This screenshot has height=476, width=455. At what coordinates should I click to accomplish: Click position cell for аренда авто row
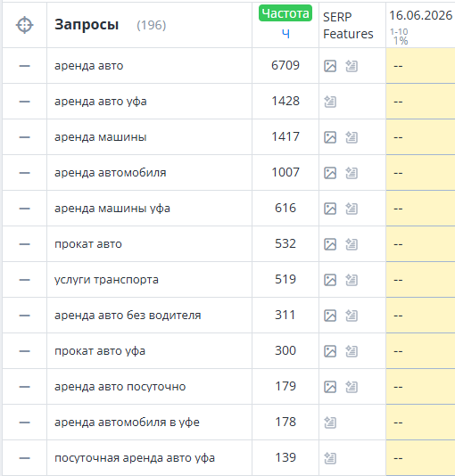point(420,66)
